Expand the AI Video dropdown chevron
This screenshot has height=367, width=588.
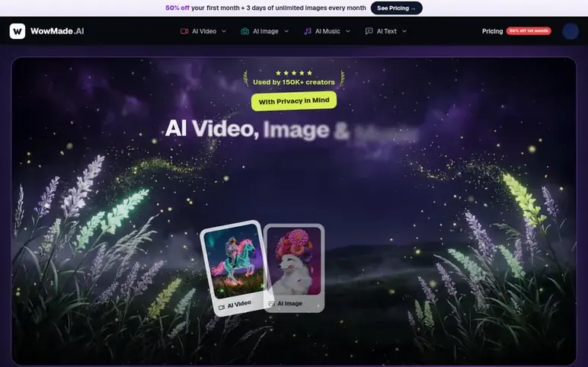click(224, 31)
